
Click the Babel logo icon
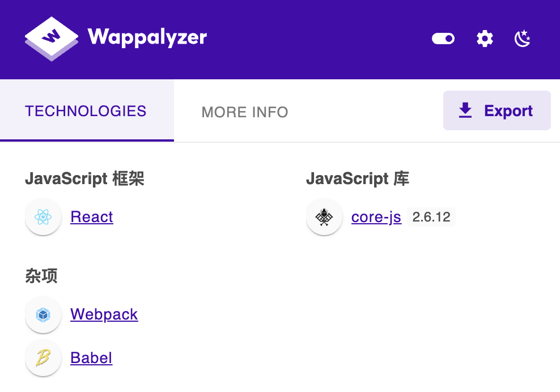pyautogui.click(x=43, y=357)
